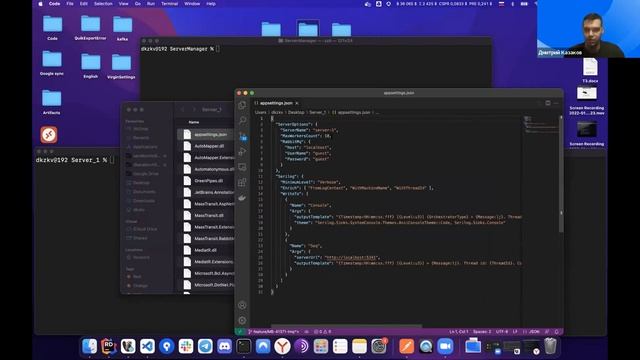Click the Name column header in Finder
Screen dimensions: 640x360
click(194, 122)
